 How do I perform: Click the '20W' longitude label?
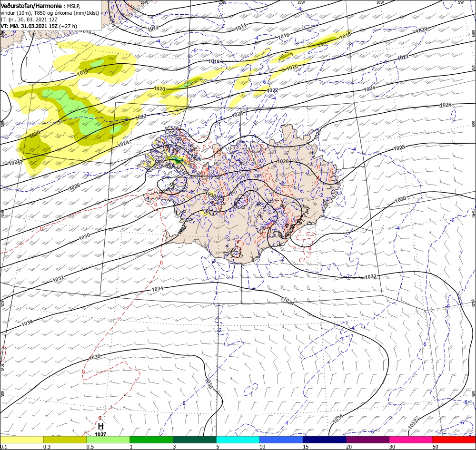[222, 2]
